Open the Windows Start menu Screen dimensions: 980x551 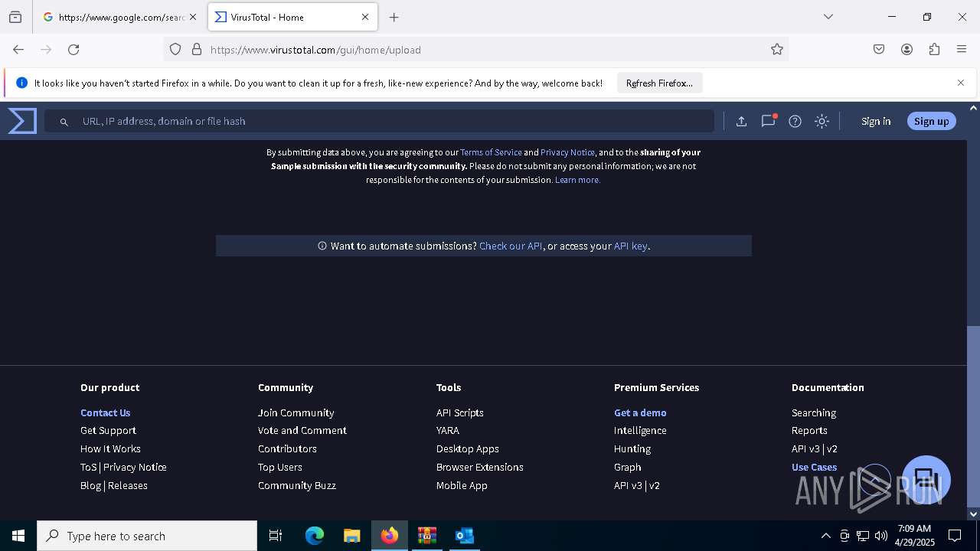[18, 536]
